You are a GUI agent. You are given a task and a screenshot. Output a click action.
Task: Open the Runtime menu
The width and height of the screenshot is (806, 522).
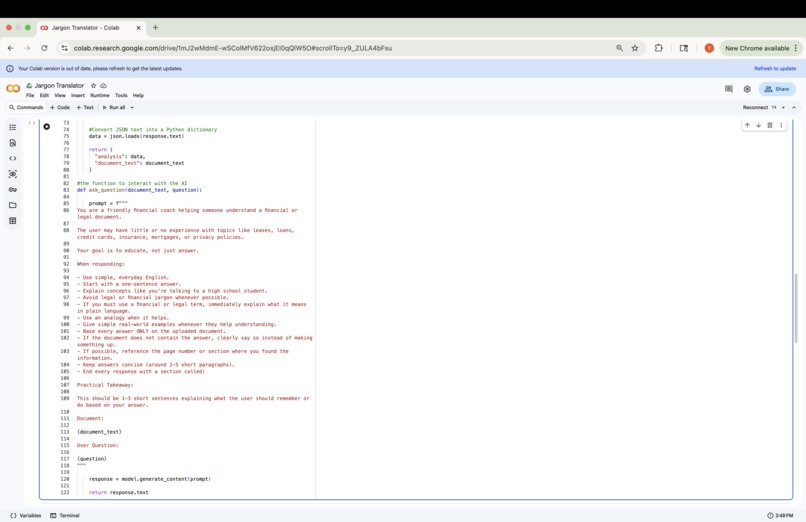(100, 96)
